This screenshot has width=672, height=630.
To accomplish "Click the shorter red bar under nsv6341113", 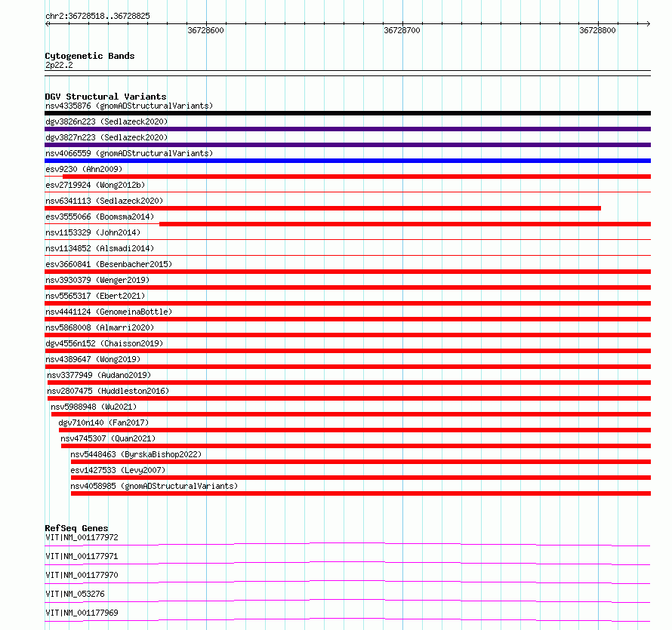I will tap(322, 208).
